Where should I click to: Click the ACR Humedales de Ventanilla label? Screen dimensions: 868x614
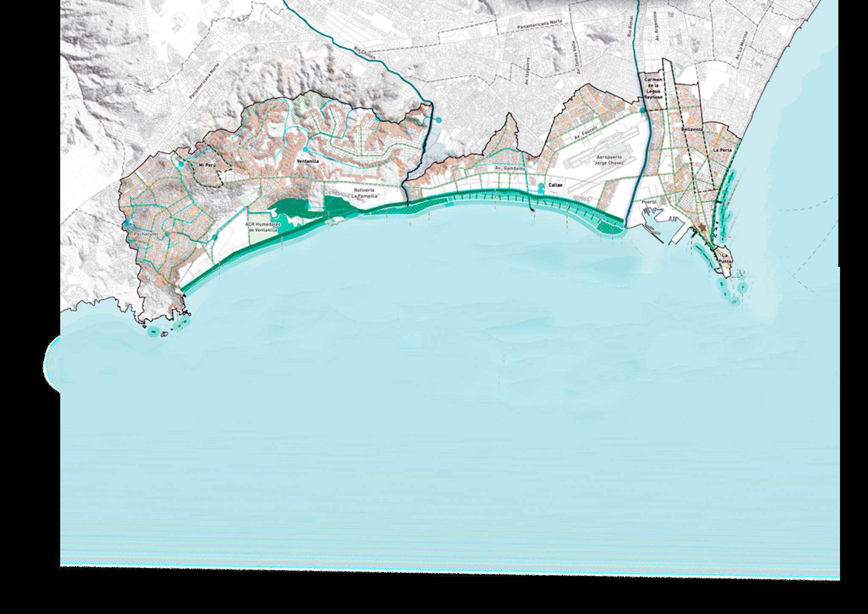click(x=262, y=227)
